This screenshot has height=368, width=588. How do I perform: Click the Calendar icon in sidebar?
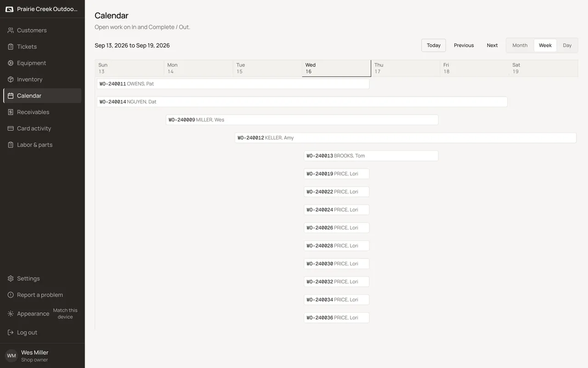(x=11, y=96)
